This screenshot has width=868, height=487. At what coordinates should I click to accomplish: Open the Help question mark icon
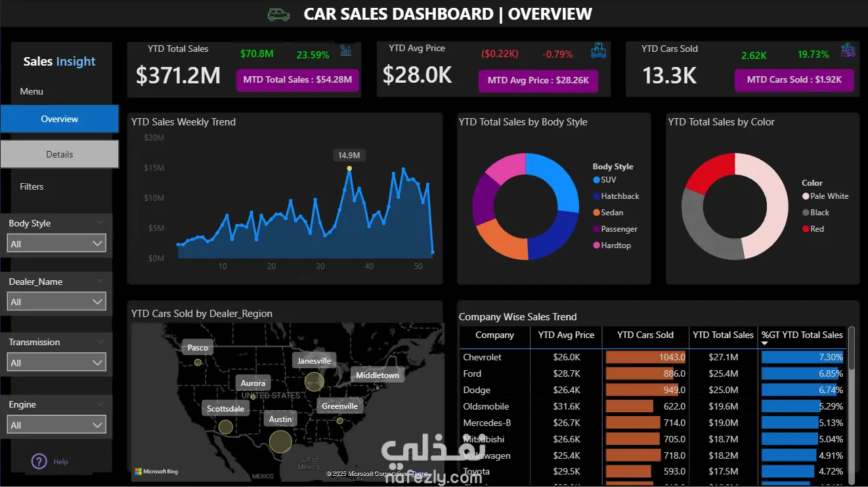coord(39,461)
